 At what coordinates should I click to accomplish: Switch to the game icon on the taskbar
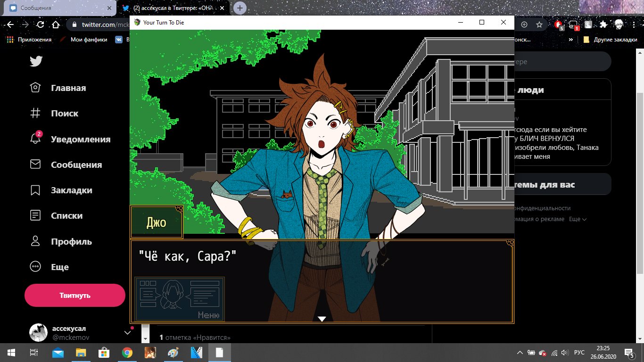click(150, 353)
